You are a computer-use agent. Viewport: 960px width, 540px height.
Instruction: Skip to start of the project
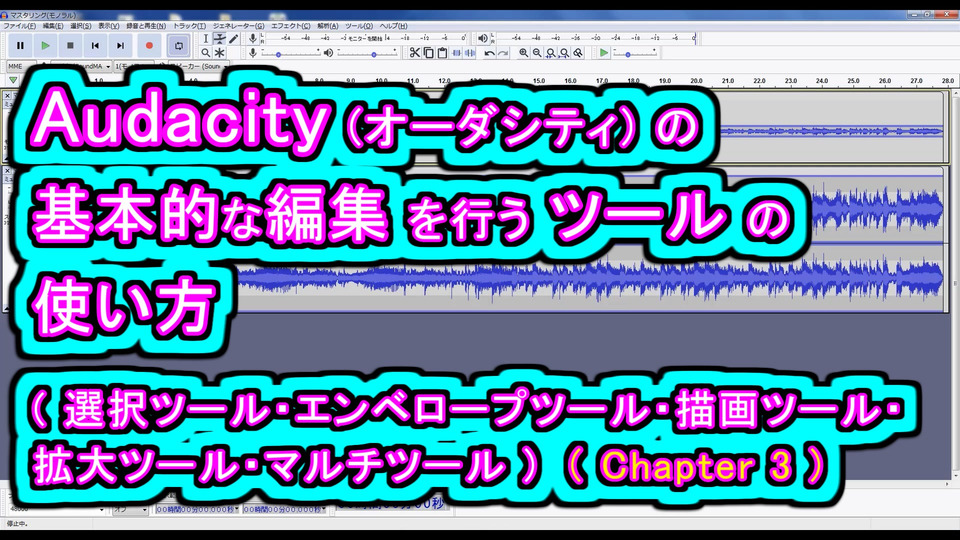[96, 45]
